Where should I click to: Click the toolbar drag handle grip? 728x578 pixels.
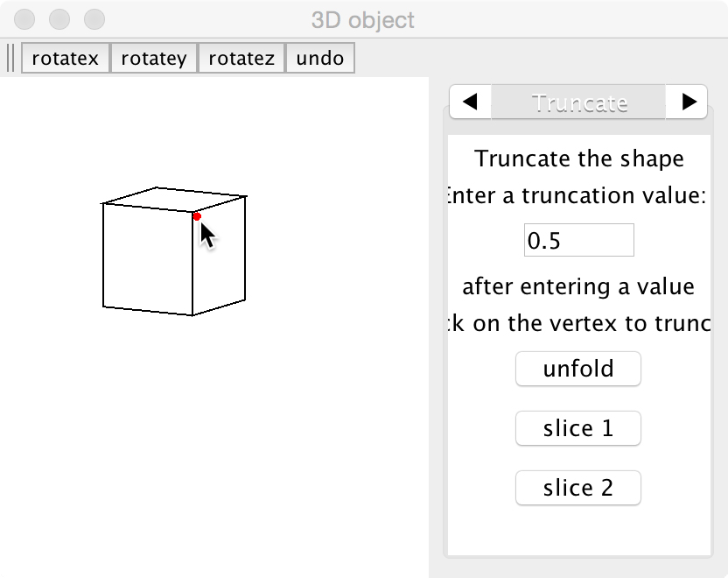pyautogui.click(x=11, y=59)
